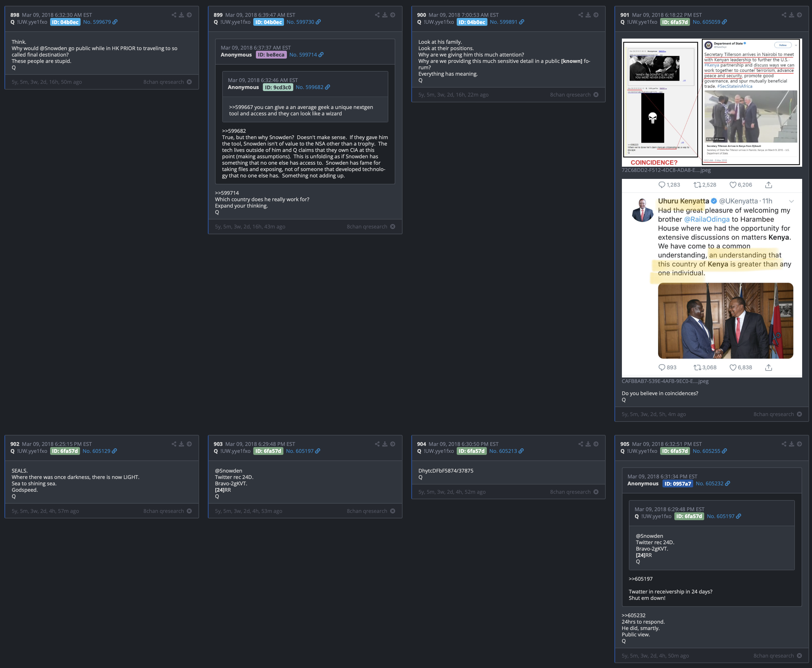Click the circle icon beside 8chan qresearch on post 901
Image resolution: width=812 pixels, height=668 pixels.
click(799, 414)
